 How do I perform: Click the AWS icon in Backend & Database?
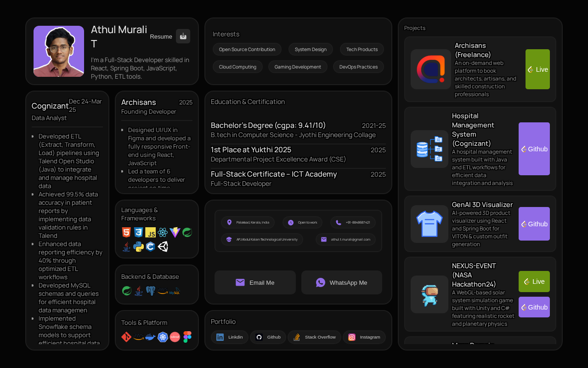(x=163, y=291)
